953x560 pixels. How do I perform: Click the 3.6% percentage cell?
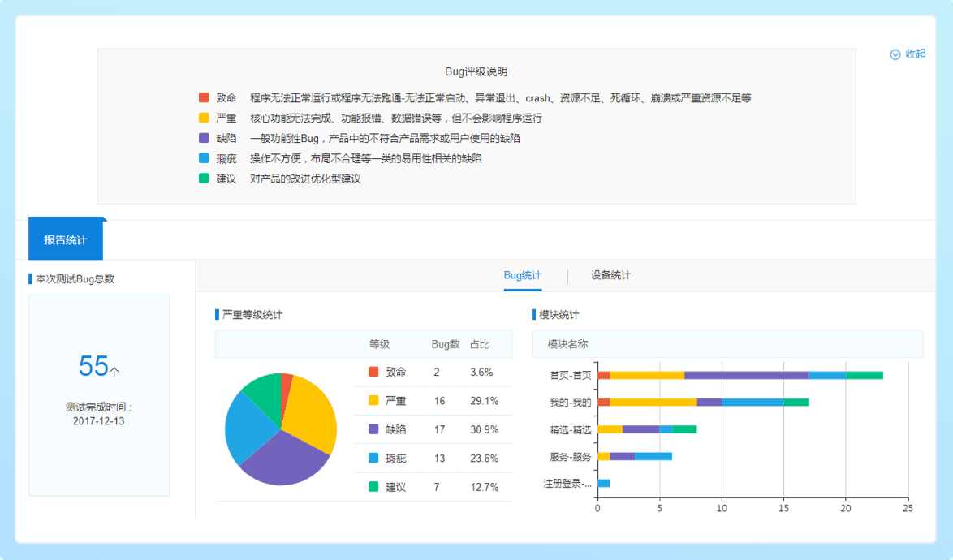coord(481,372)
